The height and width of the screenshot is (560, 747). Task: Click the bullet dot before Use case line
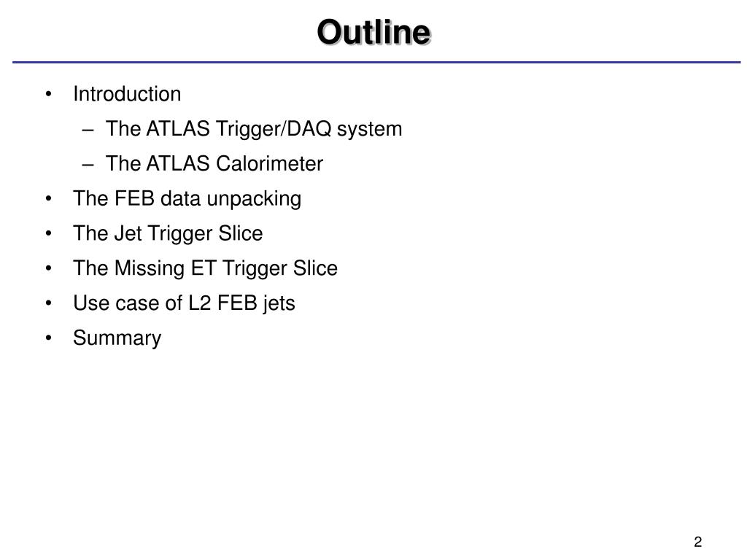tap(48, 304)
